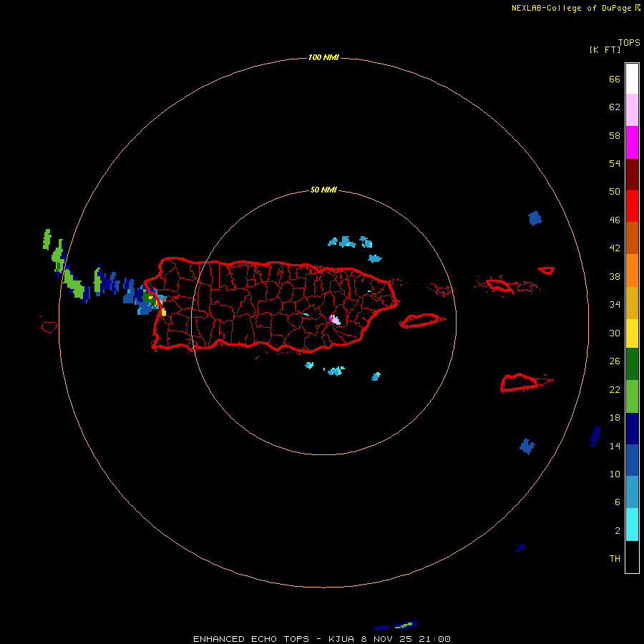Click the green-blue echo at the image bottom edge
644x644 pixels.
(x=406, y=625)
